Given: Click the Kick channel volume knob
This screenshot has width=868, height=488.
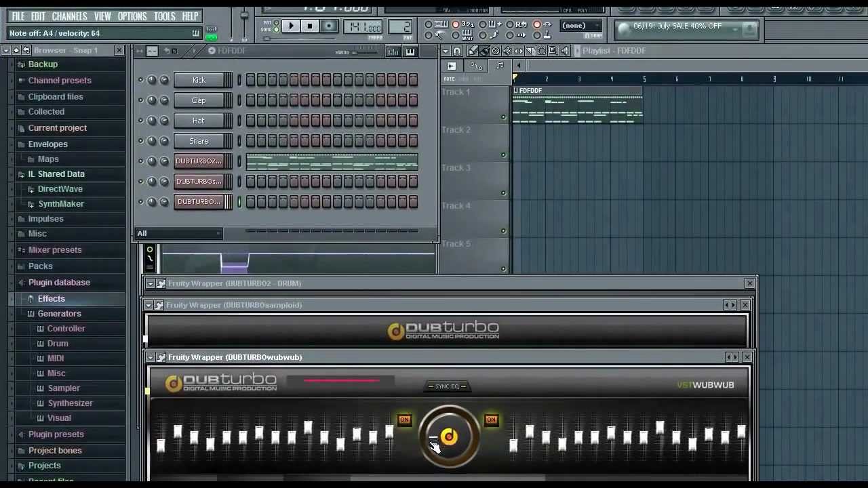Looking at the screenshot, I should coord(164,80).
